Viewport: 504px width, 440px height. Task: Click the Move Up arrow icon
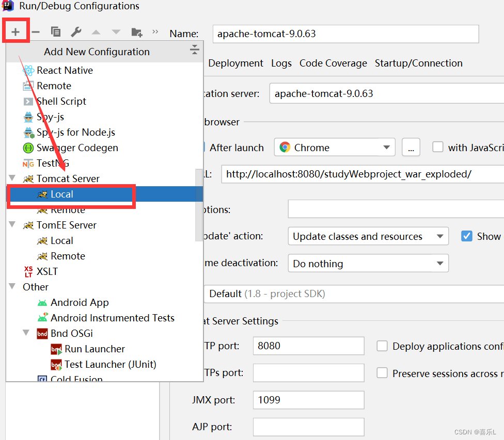click(96, 32)
